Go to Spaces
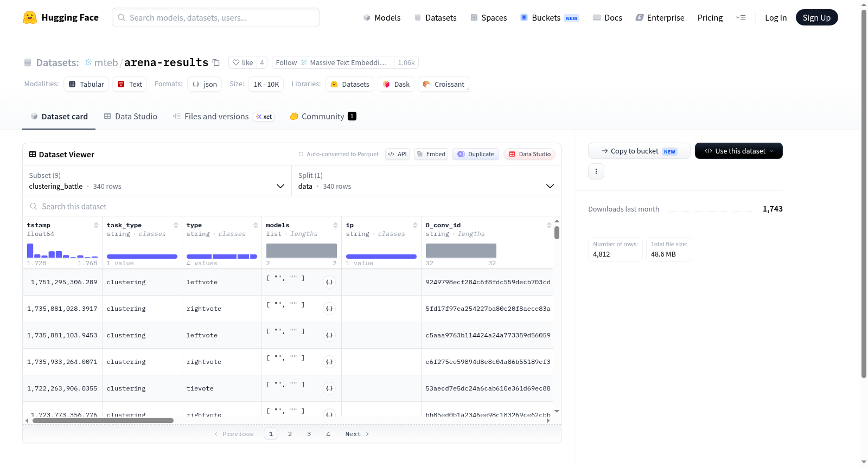The height and width of the screenshot is (467, 868). (x=488, y=18)
